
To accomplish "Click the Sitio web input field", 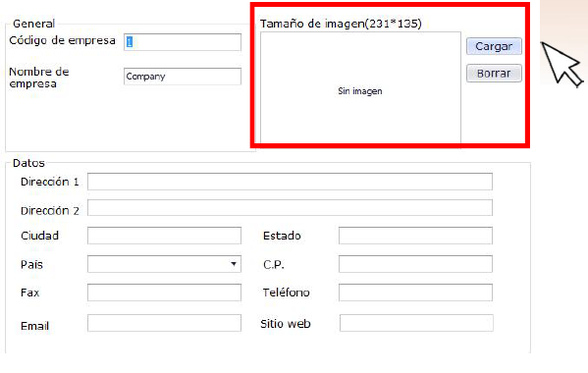I will [416, 323].
